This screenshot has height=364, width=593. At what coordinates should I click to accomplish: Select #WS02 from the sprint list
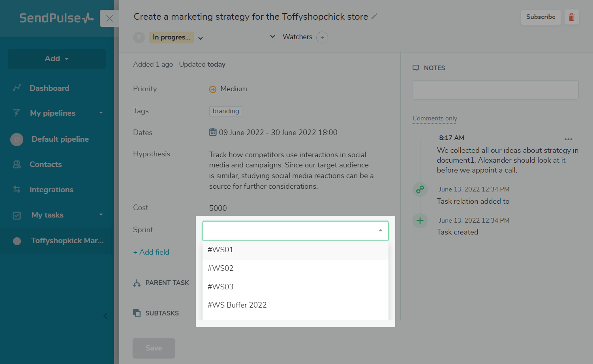(221, 268)
